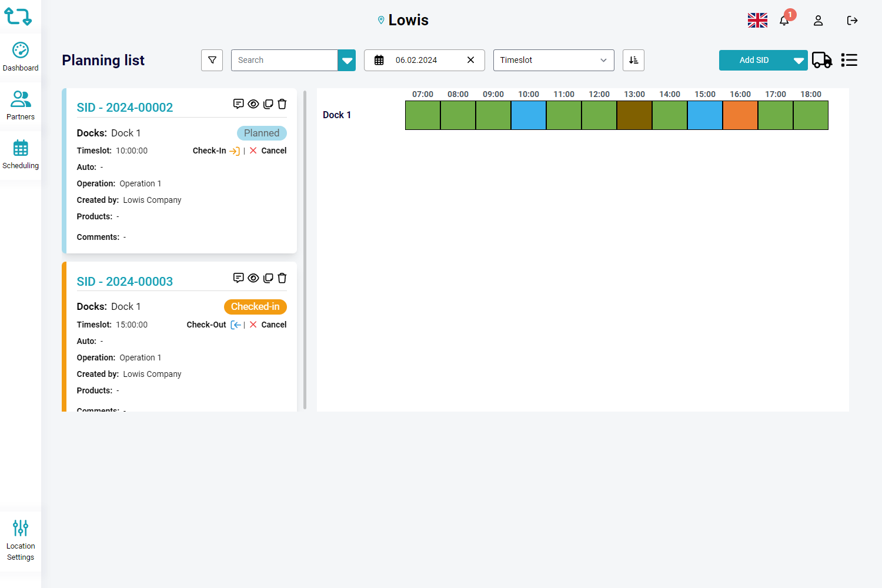Select the 14:00 green slot on Dock 1
882x588 pixels.
[670, 115]
